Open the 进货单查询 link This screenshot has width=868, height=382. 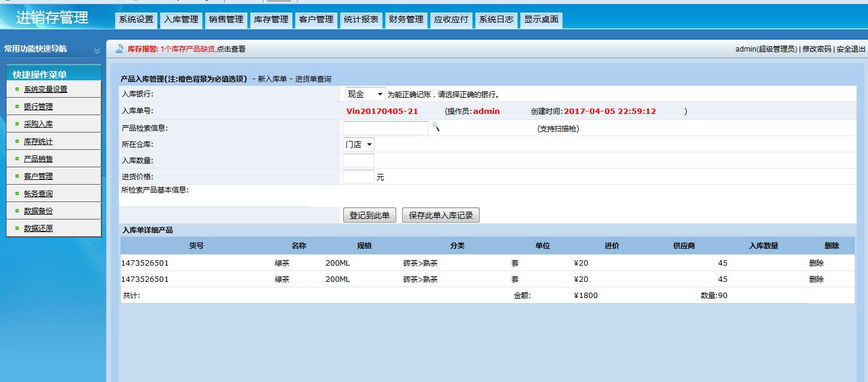pos(313,79)
